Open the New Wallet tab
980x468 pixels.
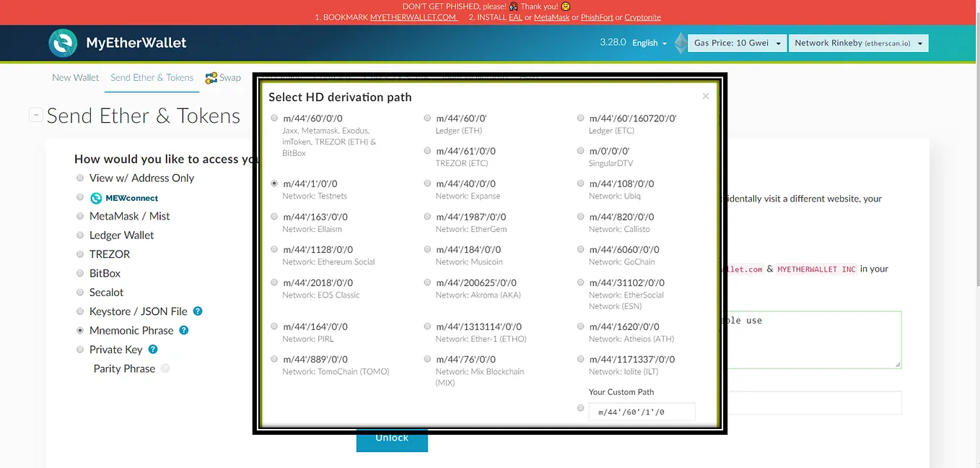(76, 77)
